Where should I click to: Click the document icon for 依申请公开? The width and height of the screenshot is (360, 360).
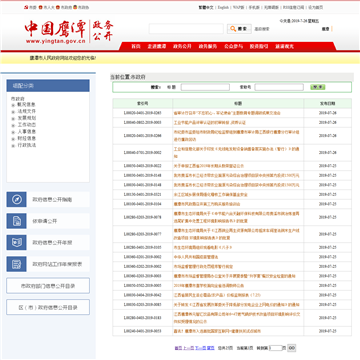click(x=16, y=221)
